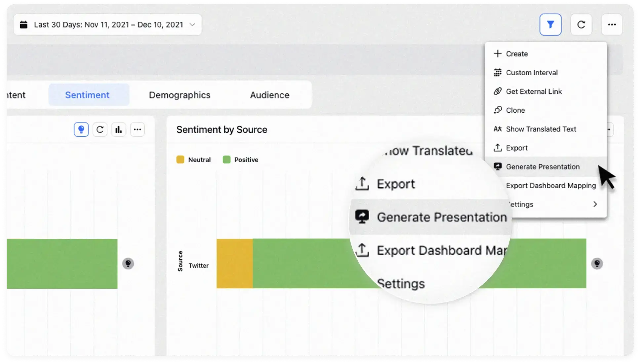This screenshot has height=364, width=639.
Task: Expand the Settings arrow in small menu
Action: [595, 204]
